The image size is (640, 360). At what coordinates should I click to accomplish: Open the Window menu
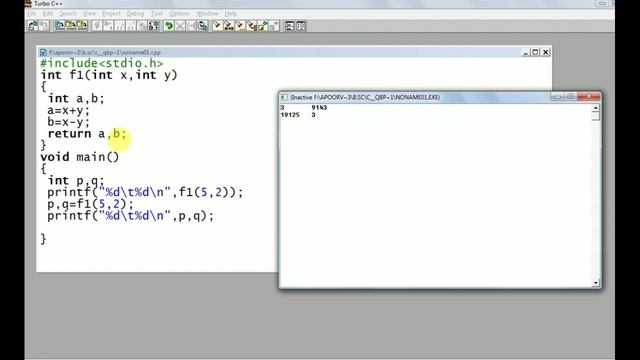(207, 13)
